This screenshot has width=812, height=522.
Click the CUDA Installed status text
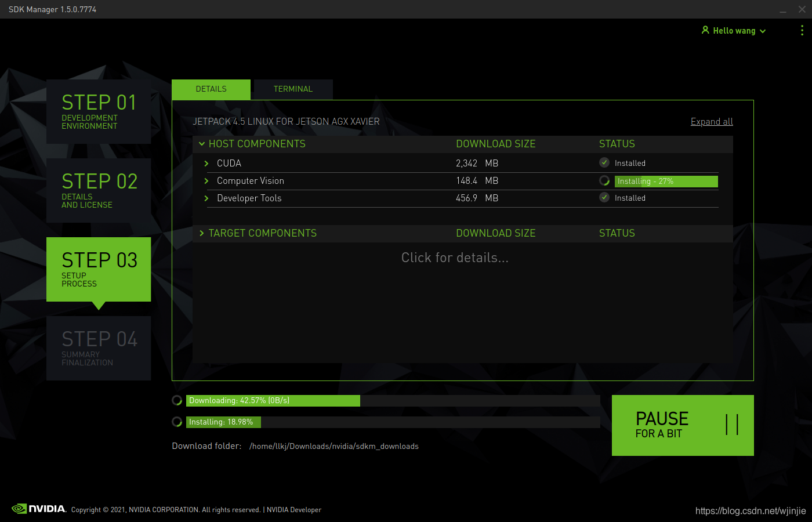point(630,164)
